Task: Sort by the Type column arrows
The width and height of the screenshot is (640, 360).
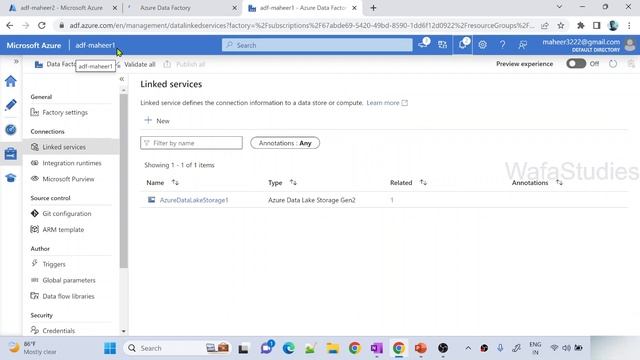Action: click(293, 182)
